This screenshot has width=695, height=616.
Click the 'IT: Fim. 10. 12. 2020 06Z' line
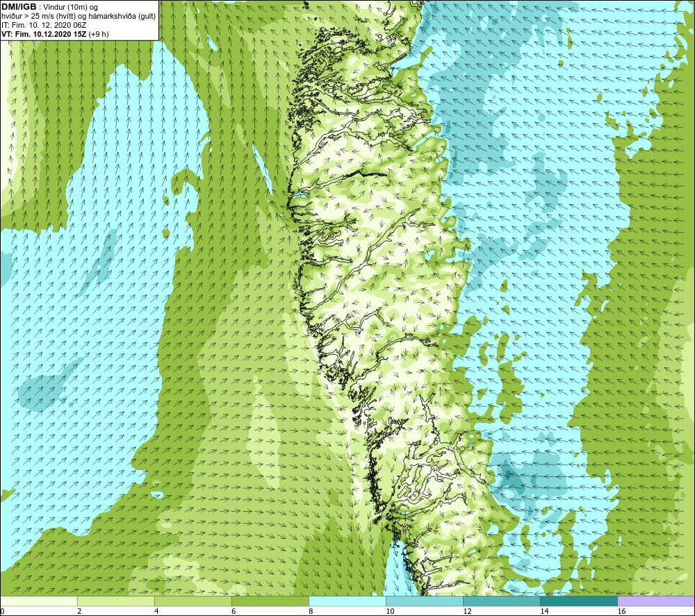click(x=44, y=25)
